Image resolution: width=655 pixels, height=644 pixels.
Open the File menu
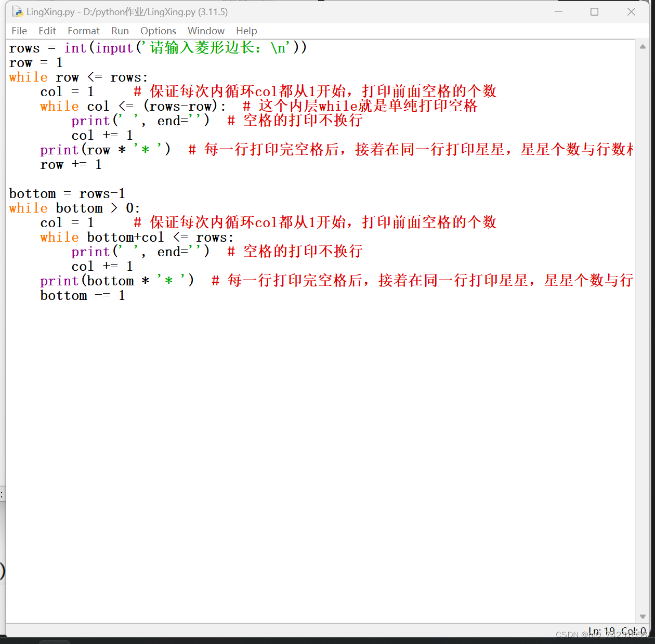[x=19, y=31]
